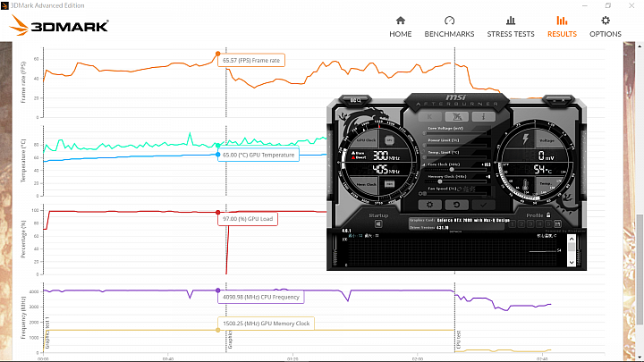
Task: Open the OPTIONS tab
Action: click(x=606, y=27)
